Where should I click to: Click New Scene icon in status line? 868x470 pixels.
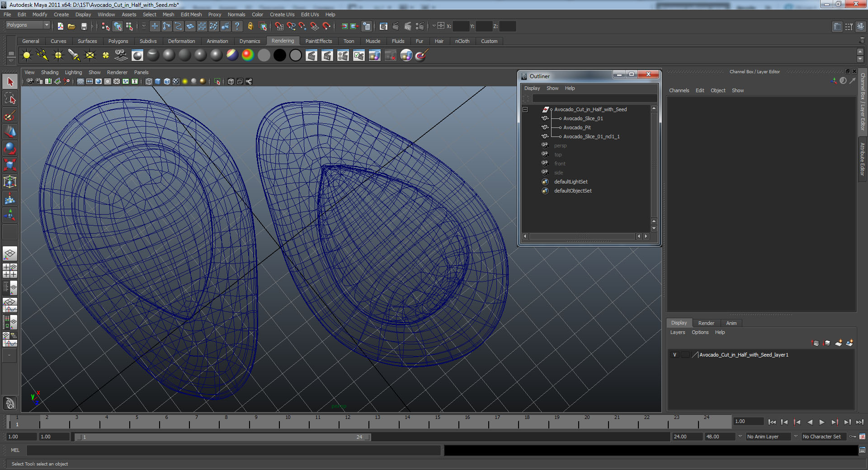pyautogui.click(x=61, y=26)
